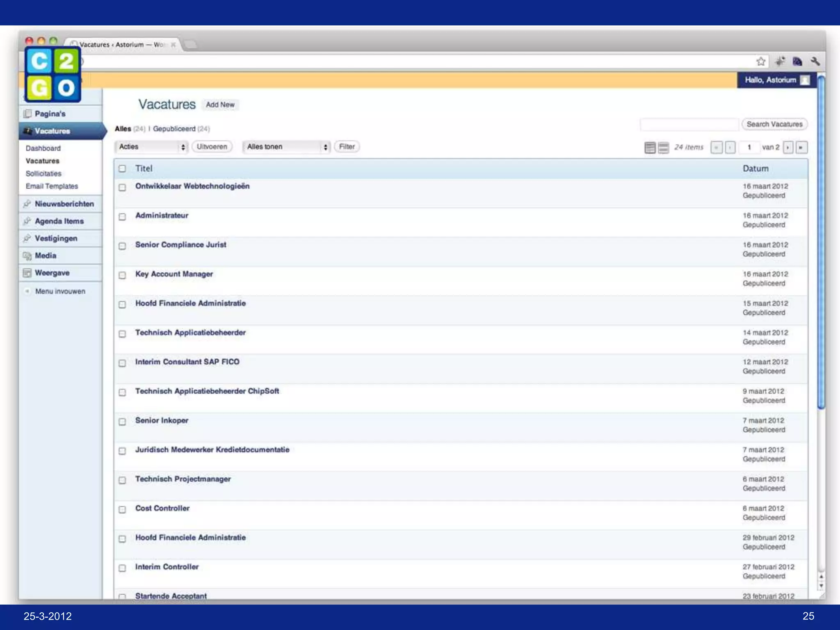Click the vacatures search input field
Screen dimensions: 840x630
(x=689, y=124)
